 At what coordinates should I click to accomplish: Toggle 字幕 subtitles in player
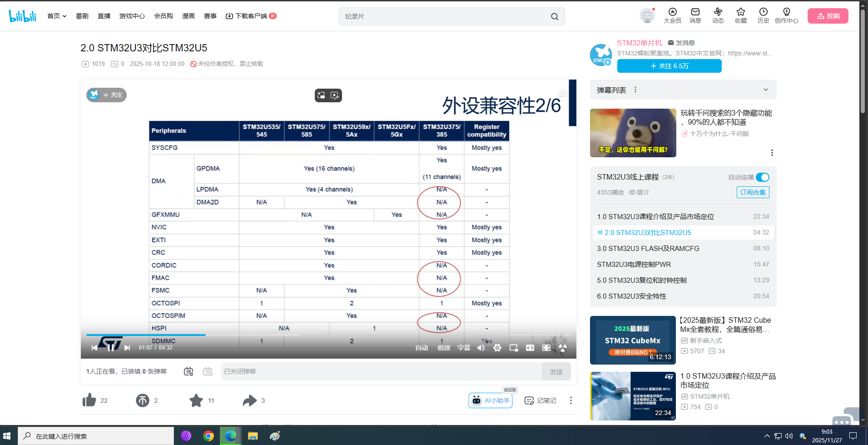pos(464,348)
